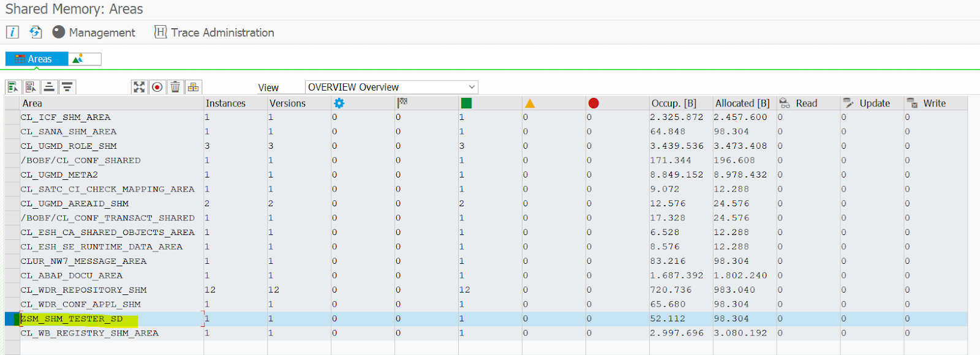Click the red record-circle toolbar icon
The image size is (980, 355).
tap(157, 87)
